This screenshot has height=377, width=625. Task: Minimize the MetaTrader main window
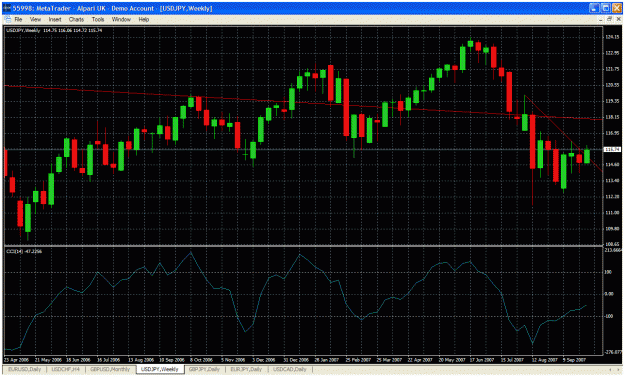tap(594, 8)
